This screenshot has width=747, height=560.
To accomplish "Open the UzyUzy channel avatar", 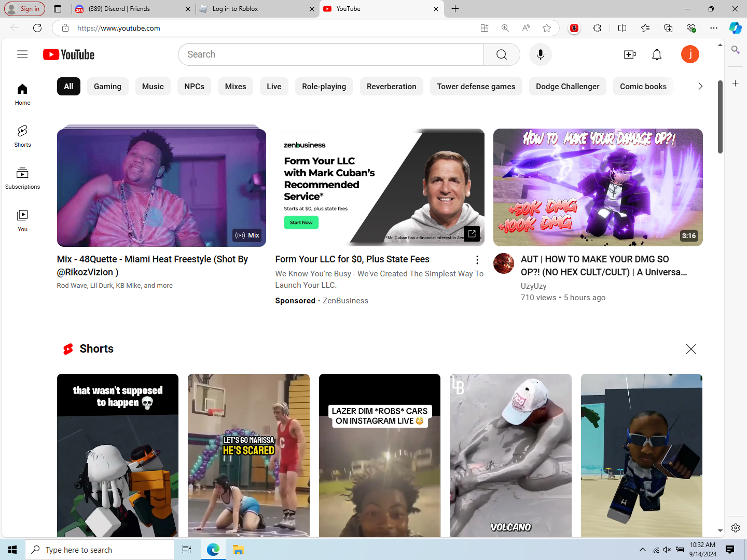I will coord(504,263).
